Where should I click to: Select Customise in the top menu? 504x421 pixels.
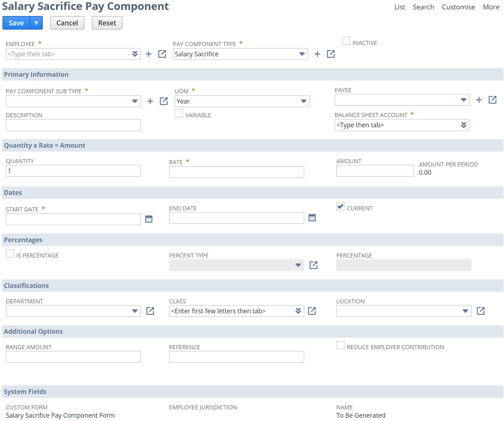tap(458, 7)
